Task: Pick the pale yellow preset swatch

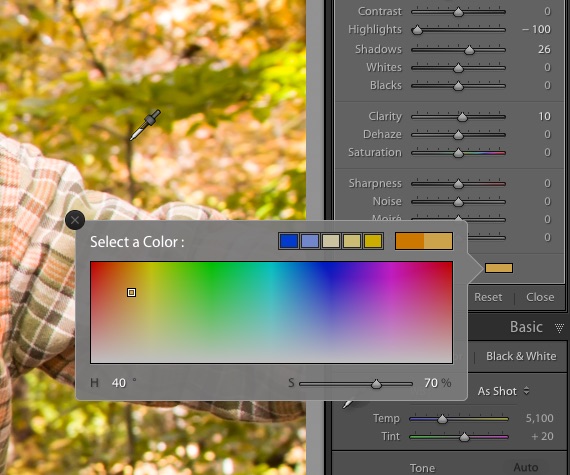Action: click(x=352, y=241)
